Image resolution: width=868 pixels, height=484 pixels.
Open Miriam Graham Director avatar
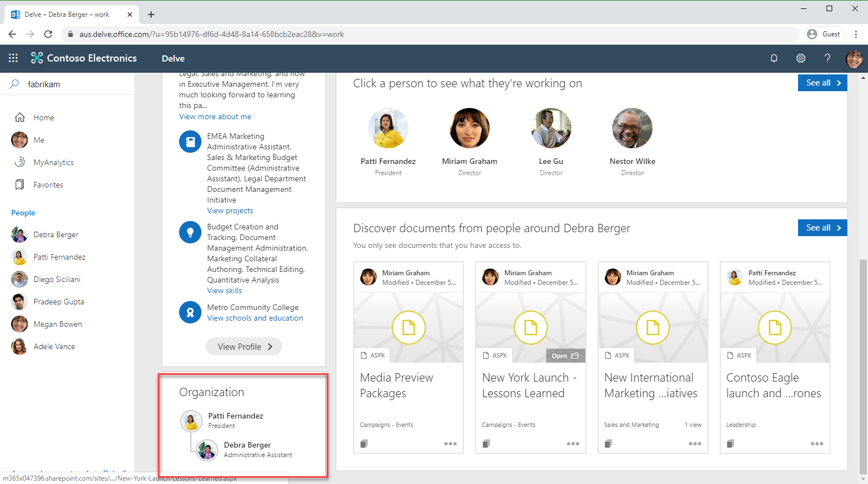[x=470, y=128]
